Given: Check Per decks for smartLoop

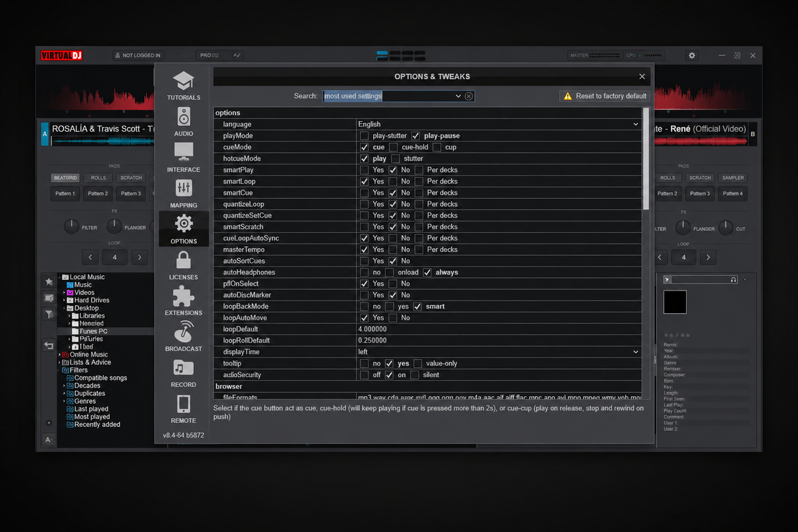Looking at the screenshot, I should [x=419, y=181].
